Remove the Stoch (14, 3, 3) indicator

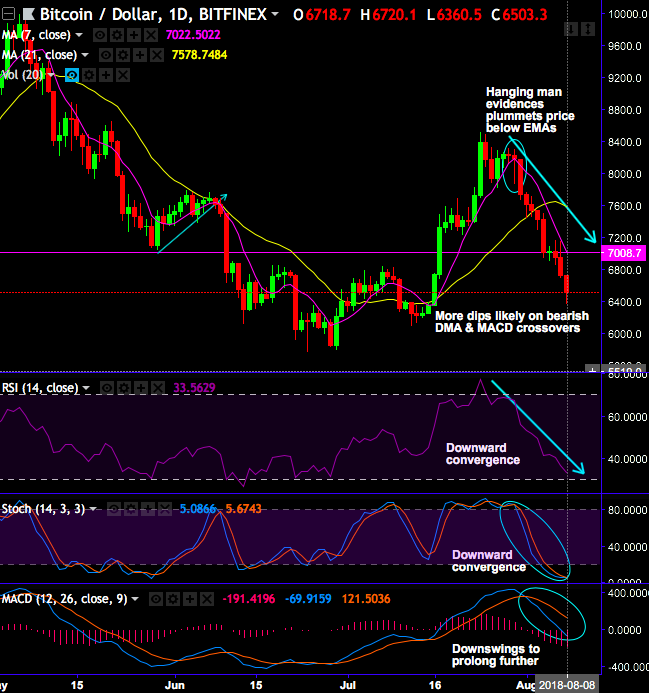click(164, 510)
